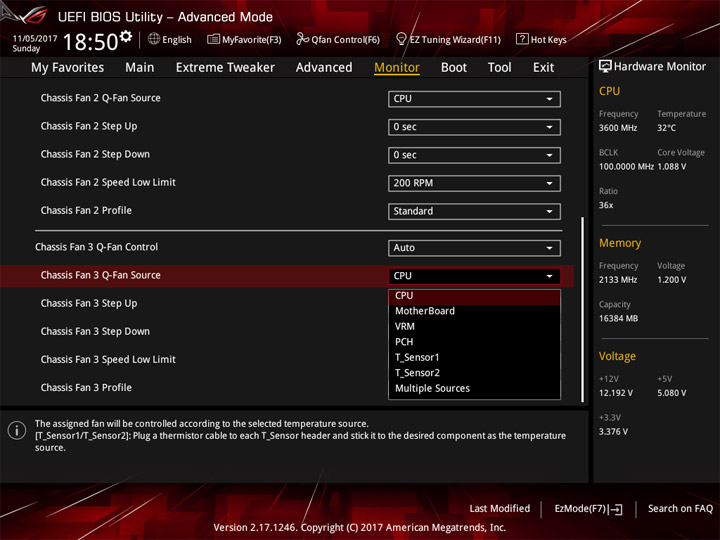The width and height of the screenshot is (720, 540).
Task: Select the Monitor tab
Action: click(x=397, y=68)
